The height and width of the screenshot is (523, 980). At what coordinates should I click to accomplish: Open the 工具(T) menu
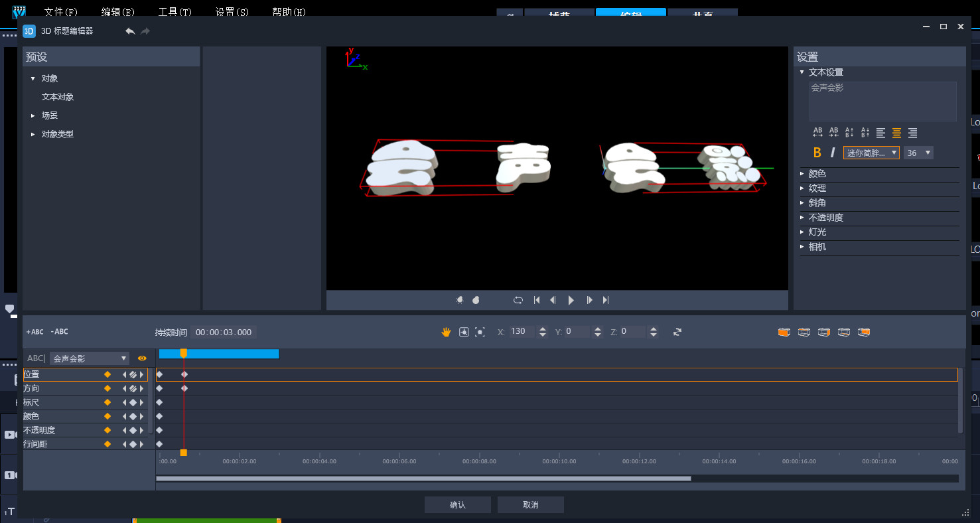(175, 12)
